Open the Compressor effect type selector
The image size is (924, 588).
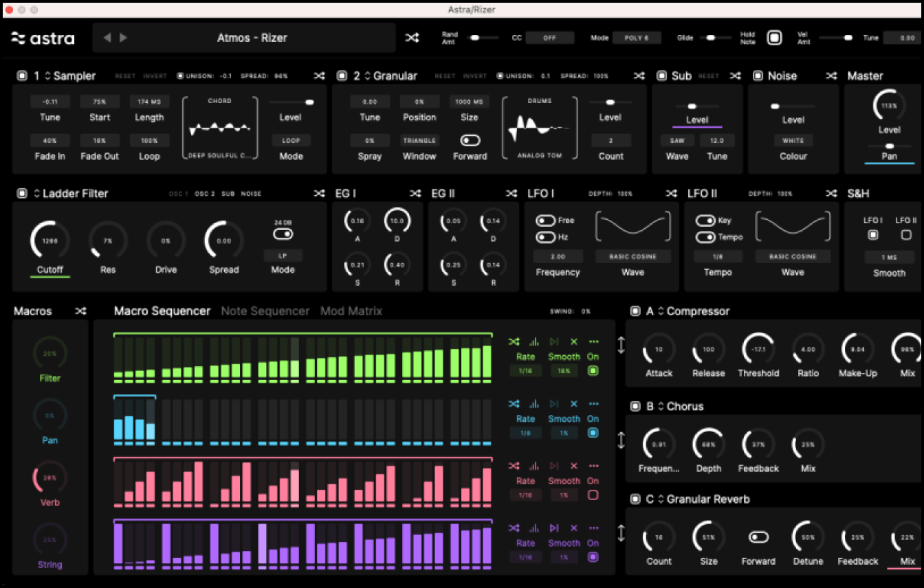click(661, 311)
